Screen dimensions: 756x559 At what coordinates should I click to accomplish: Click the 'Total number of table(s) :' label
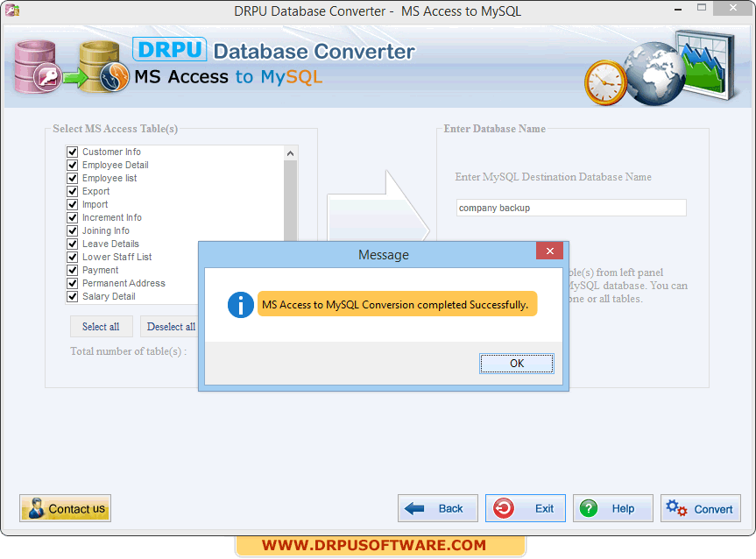coord(128,351)
